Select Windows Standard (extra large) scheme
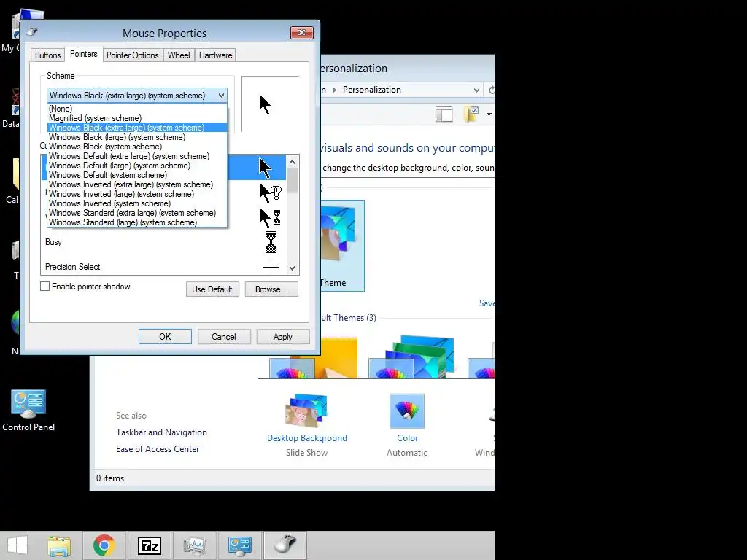Image resolution: width=747 pixels, height=560 pixels. point(137,214)
